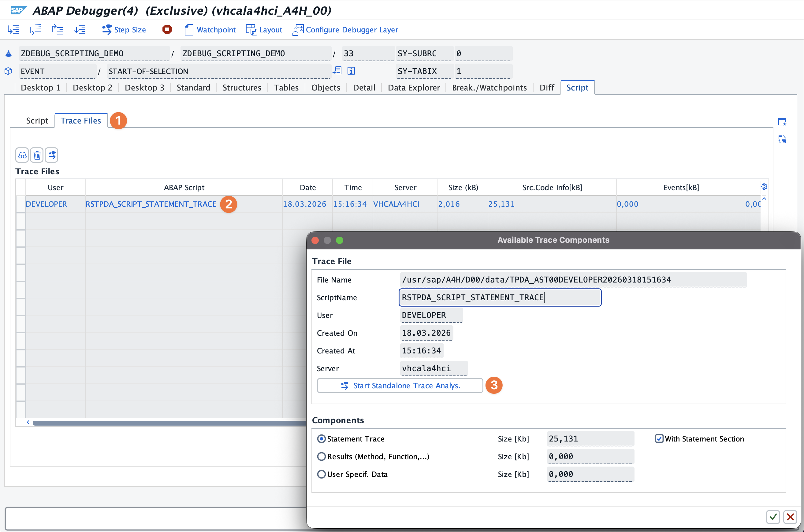Click into ScriptName input field
Image resolution: width=804 pixels, height=532 pixels.
500,297
